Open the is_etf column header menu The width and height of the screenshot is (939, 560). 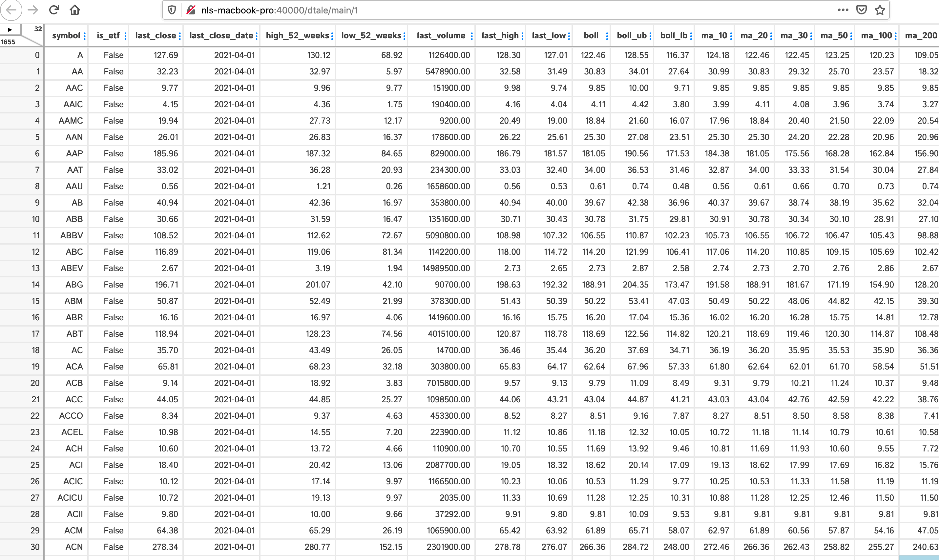108,35
